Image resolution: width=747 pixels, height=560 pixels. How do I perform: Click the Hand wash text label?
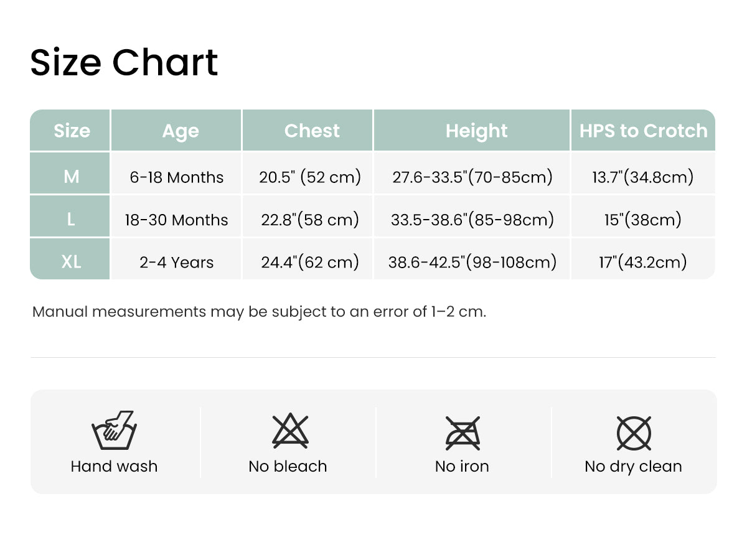114,466
